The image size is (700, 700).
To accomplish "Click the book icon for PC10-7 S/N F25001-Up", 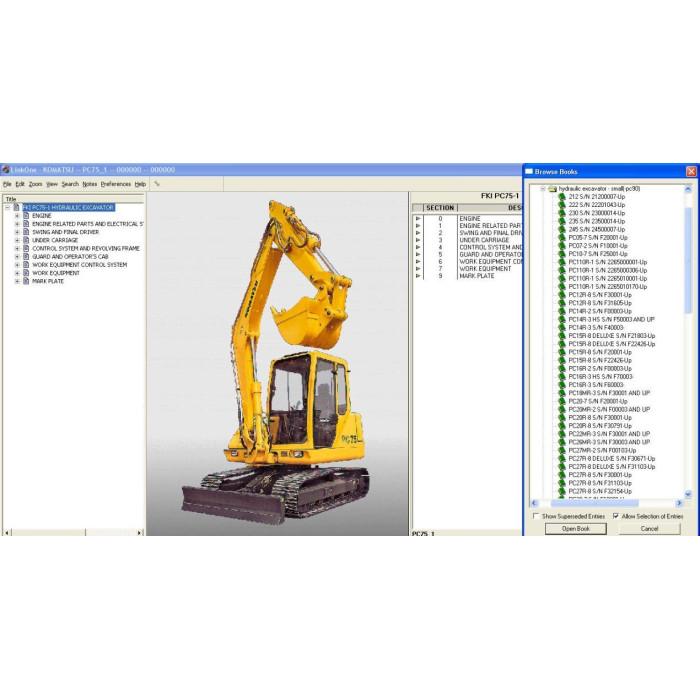I will pos(562,254).
